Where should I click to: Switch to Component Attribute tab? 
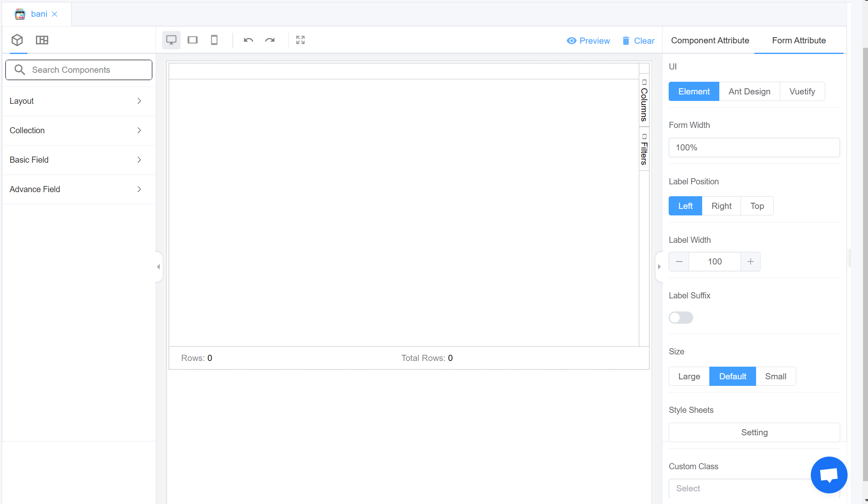point(710,40)
